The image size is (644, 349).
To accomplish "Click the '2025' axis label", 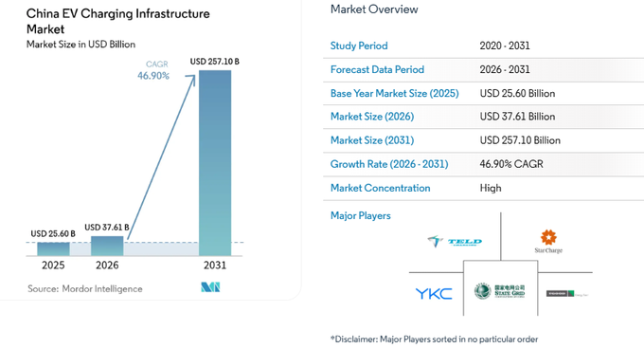I will coord(53,266).
